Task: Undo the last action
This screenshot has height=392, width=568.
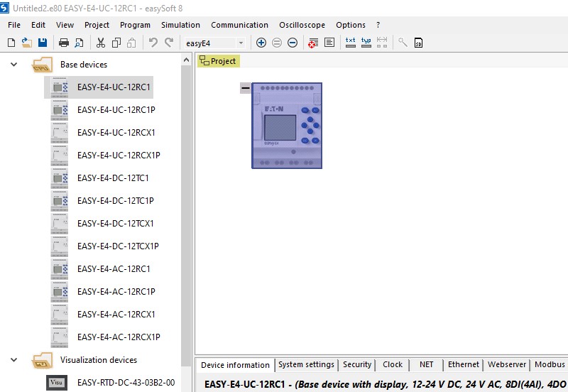Action: pyautogui.click(x=153, y=43)
